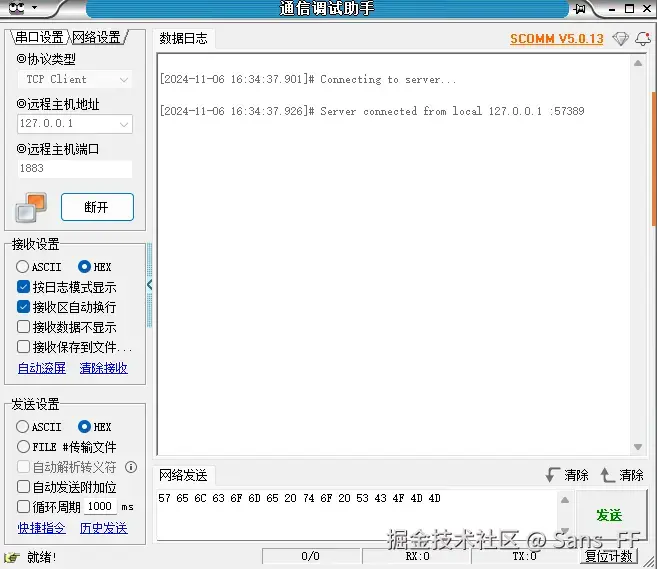Select HEX receive mode
657x569 pixels.
point(95,267)
